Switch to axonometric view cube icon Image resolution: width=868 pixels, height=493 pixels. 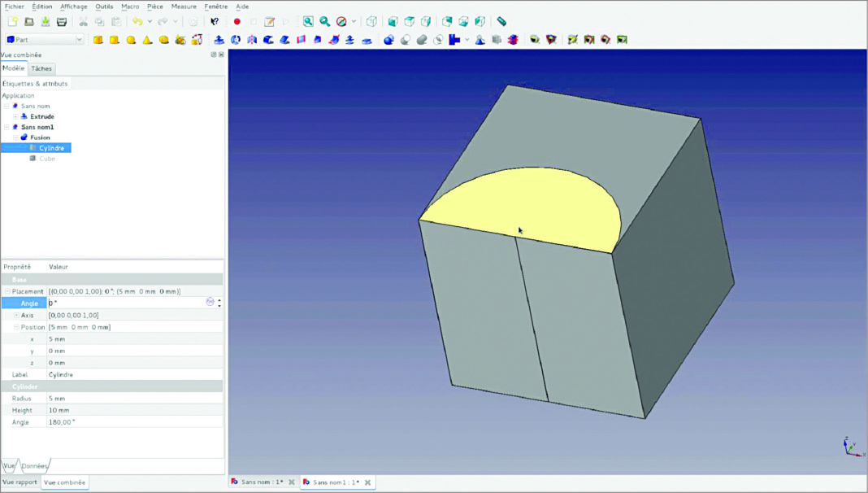[x=371, y=22]
